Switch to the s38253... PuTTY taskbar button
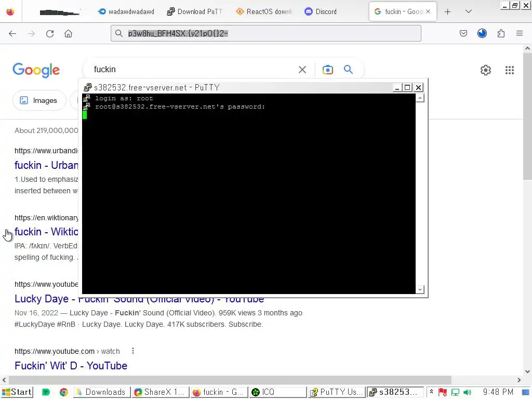This screenshot has width=532, height=399. (395, 392)
